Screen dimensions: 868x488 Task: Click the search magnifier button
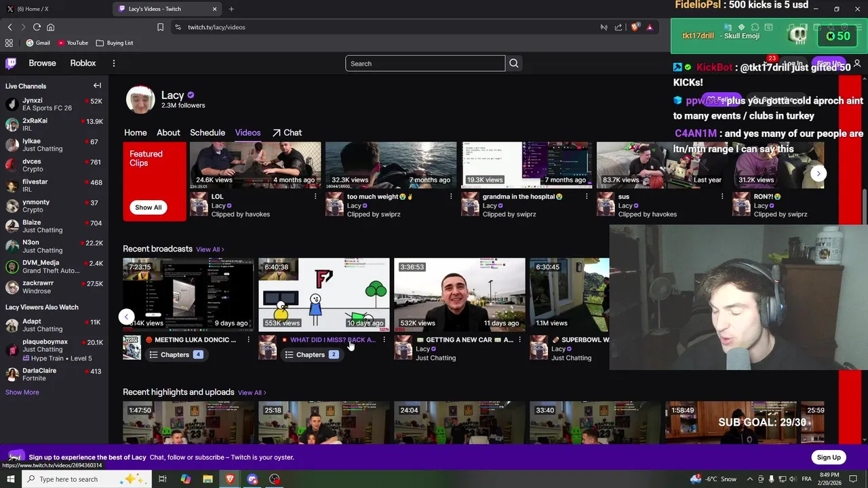(513, 64)
